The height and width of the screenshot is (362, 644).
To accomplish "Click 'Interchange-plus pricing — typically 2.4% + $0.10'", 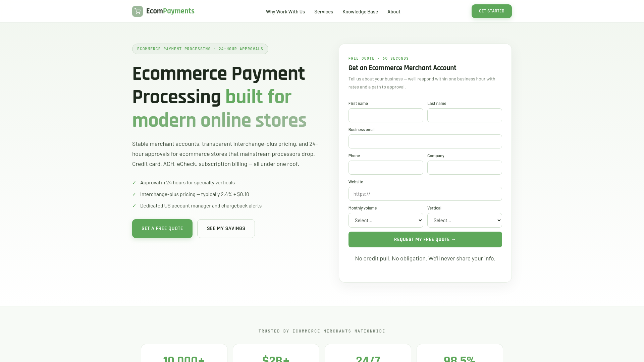I will [195, 194].
